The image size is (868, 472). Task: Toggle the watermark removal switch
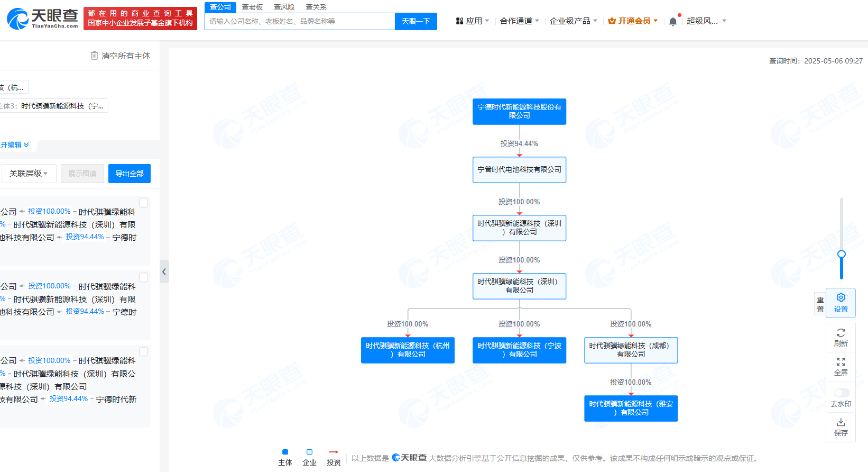tap(842, 393)
